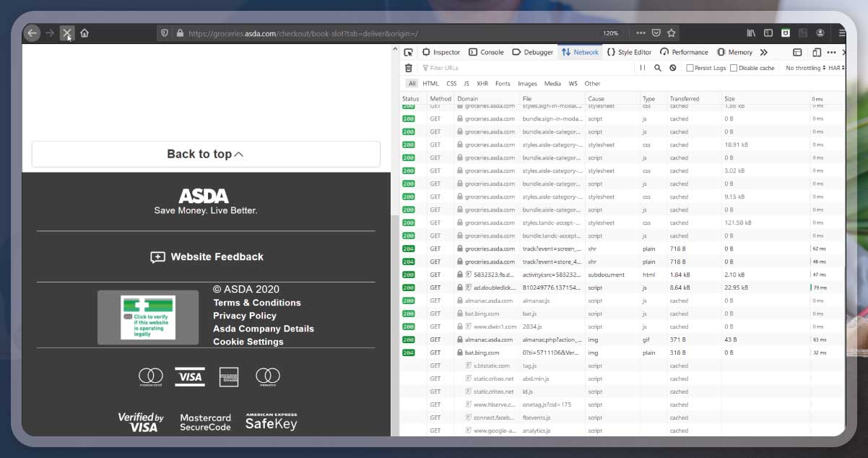Search network requests with magnifier
Image resolution: width=868 pixels, height=458 pixels.
click(x=658, y=68)
